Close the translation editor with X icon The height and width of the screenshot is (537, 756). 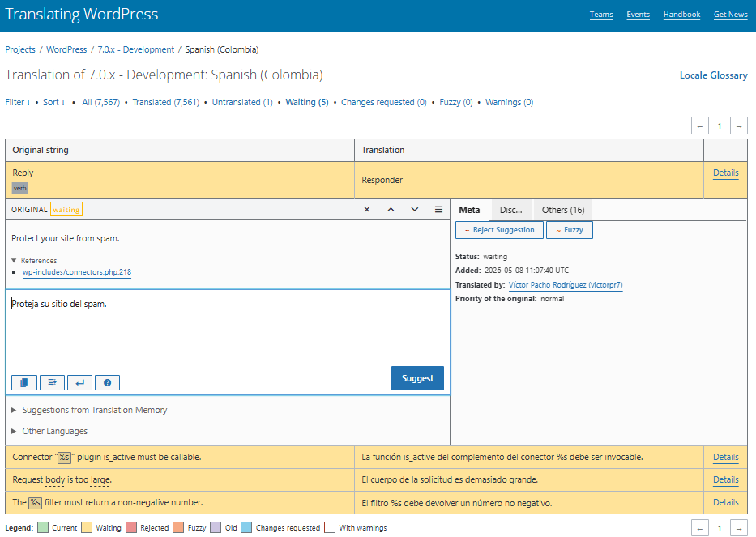click(367, 210)
